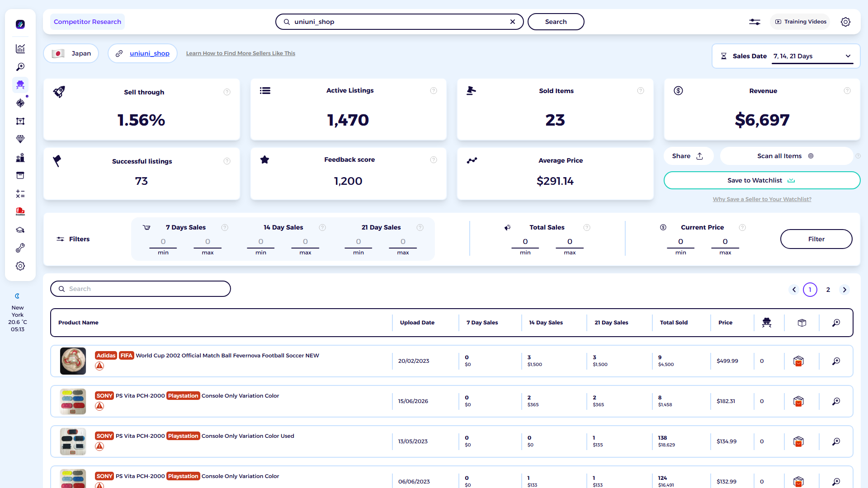868x488 pixels.
Task: Click the Japan country chip
Action: coord(71,53)
